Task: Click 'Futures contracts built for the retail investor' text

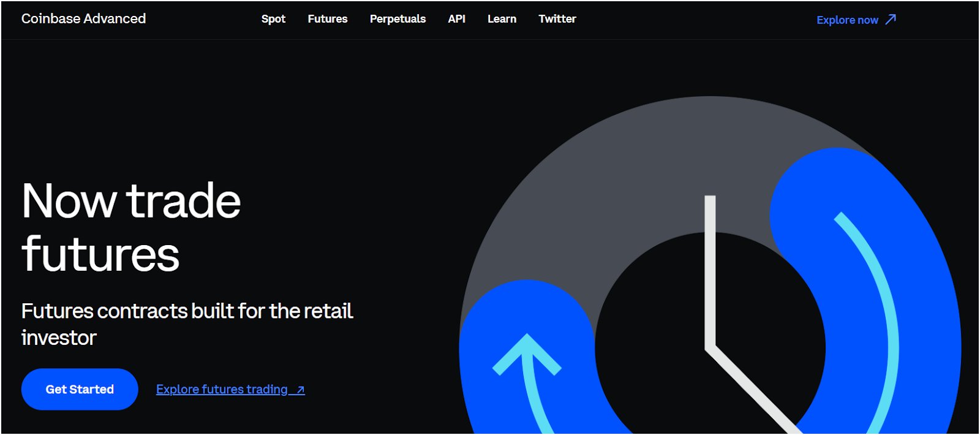Action: tap(187, 324)
